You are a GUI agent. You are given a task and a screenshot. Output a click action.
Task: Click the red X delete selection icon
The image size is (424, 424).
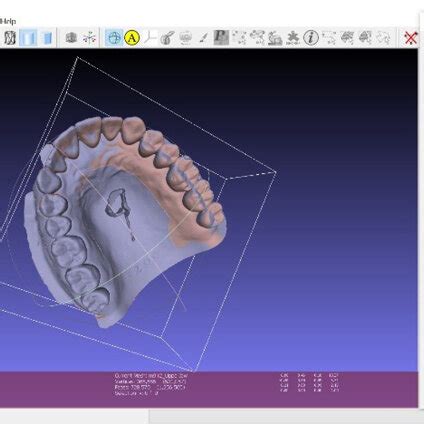click(410, 38)
